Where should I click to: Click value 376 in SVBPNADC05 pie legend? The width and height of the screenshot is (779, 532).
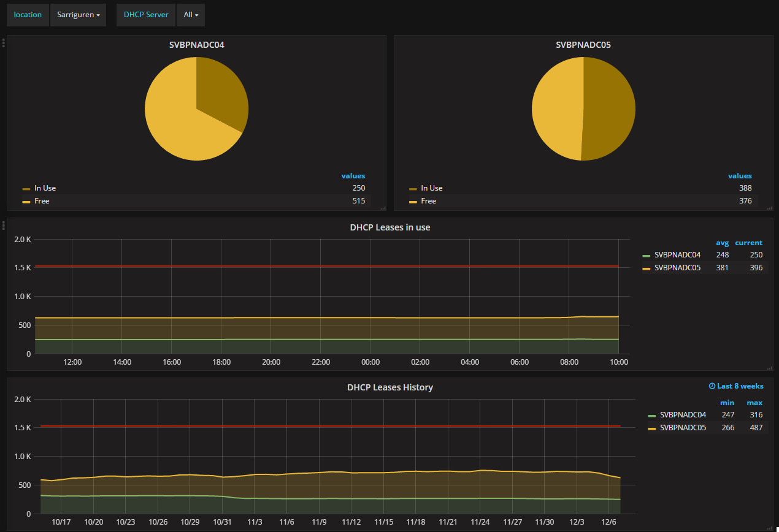point(745,201)
